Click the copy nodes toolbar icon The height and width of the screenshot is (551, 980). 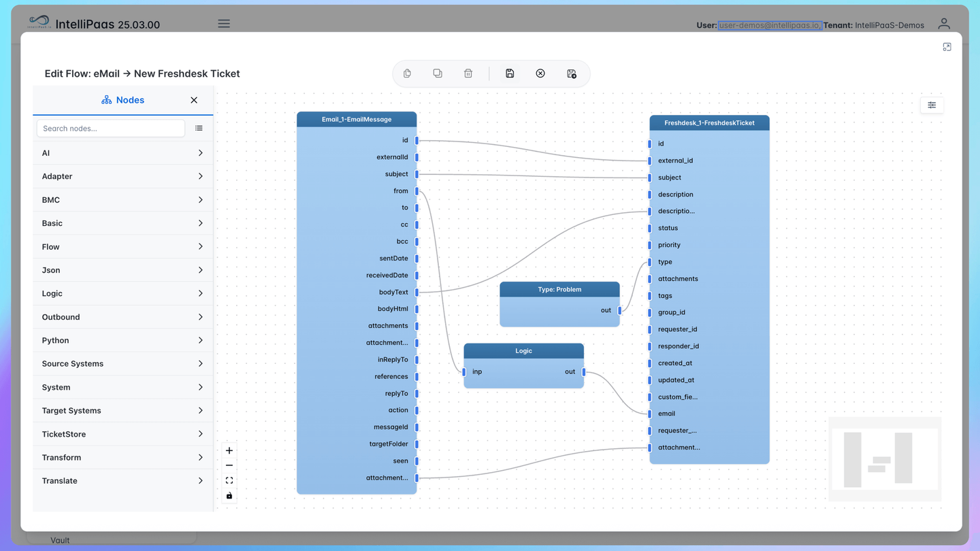407,73
